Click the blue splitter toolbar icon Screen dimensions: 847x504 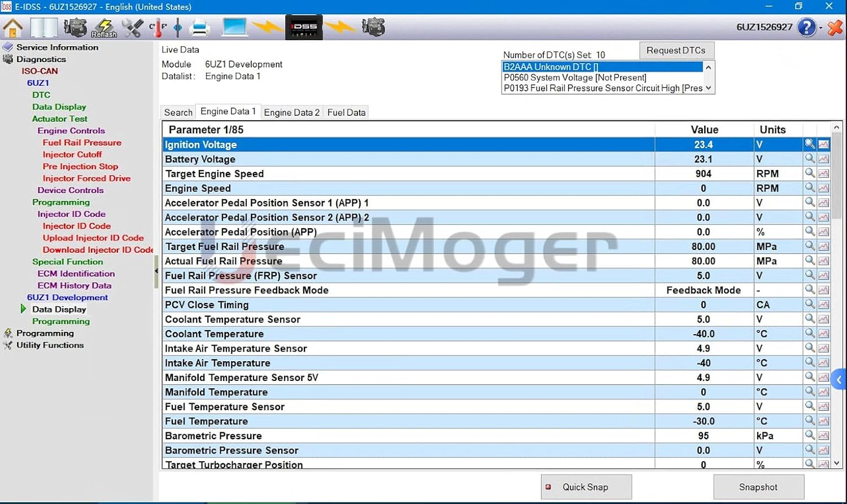click(x=178, y=27)
